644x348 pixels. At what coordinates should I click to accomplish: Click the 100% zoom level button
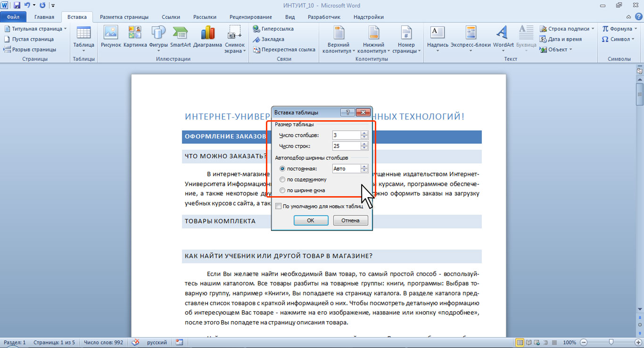tap(570, 342)
